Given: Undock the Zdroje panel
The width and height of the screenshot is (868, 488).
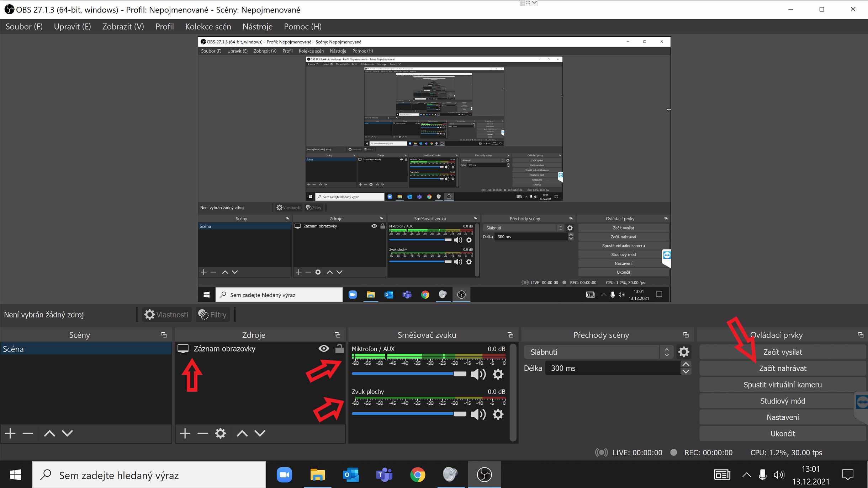Looking at the screenshot, I should [x=338, y=335].
